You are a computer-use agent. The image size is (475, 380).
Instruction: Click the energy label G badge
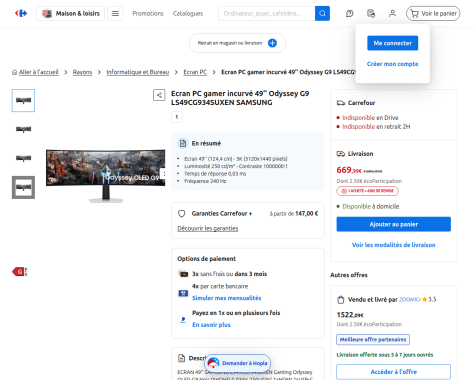click(x=20, y=272)
